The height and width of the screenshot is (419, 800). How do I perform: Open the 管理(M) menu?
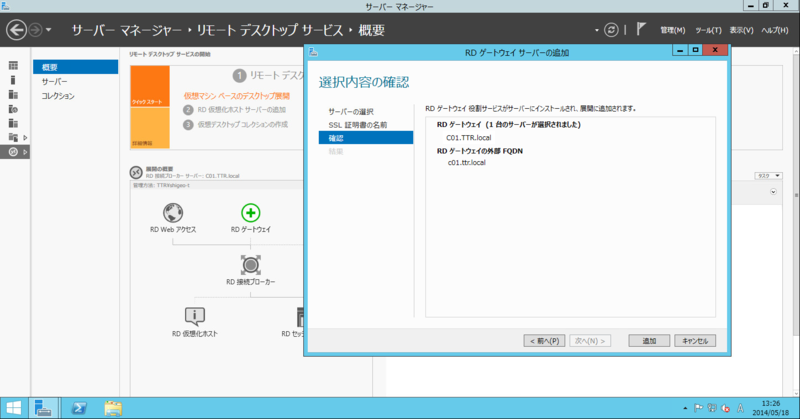pos(672,30)
